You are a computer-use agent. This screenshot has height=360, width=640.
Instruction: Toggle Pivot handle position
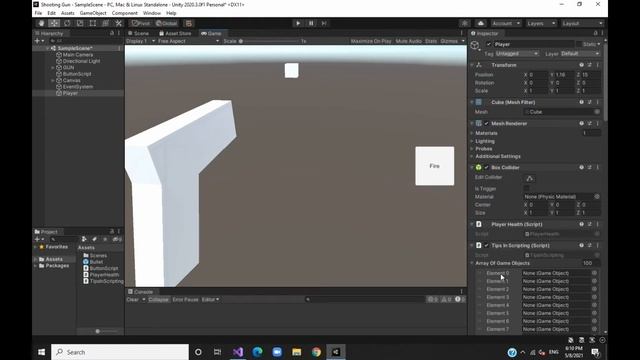click(141, 23)
